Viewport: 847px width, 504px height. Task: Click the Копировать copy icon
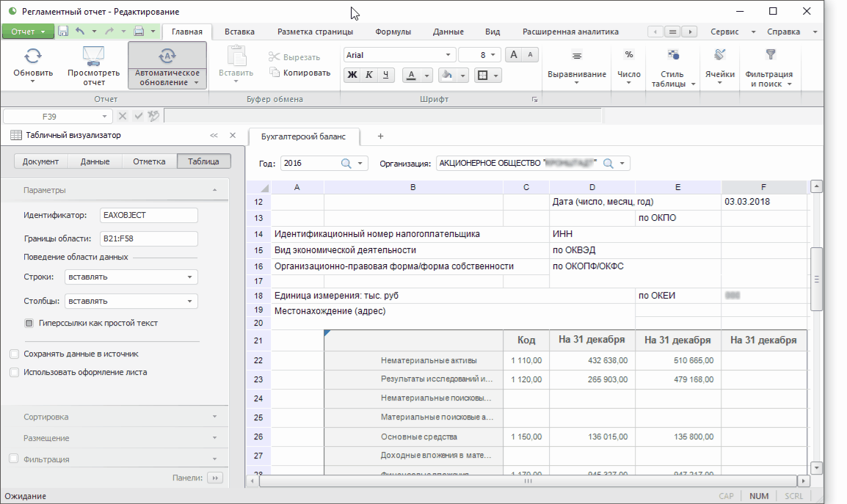tap(275, 73)
